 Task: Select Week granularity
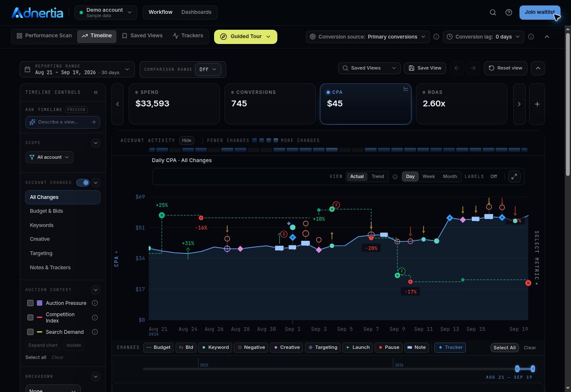(429, 177)
